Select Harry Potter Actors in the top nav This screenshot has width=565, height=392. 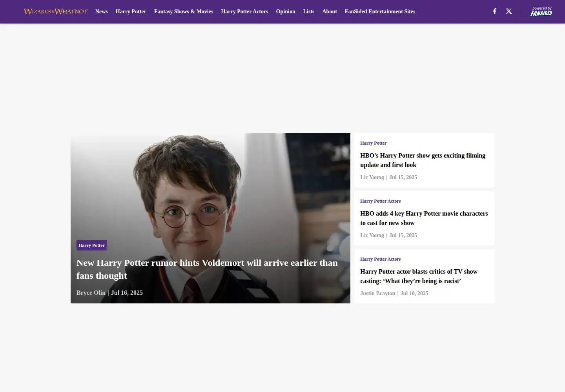click(244, 12)
